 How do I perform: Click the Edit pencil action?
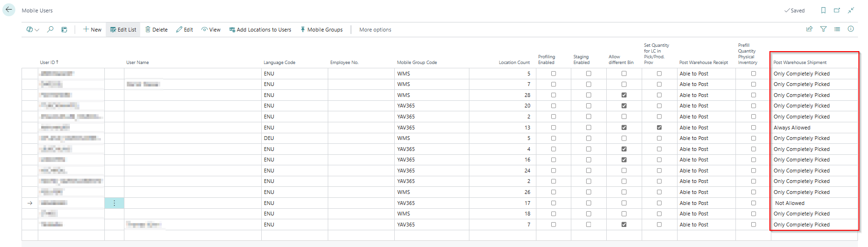(184, 30)
